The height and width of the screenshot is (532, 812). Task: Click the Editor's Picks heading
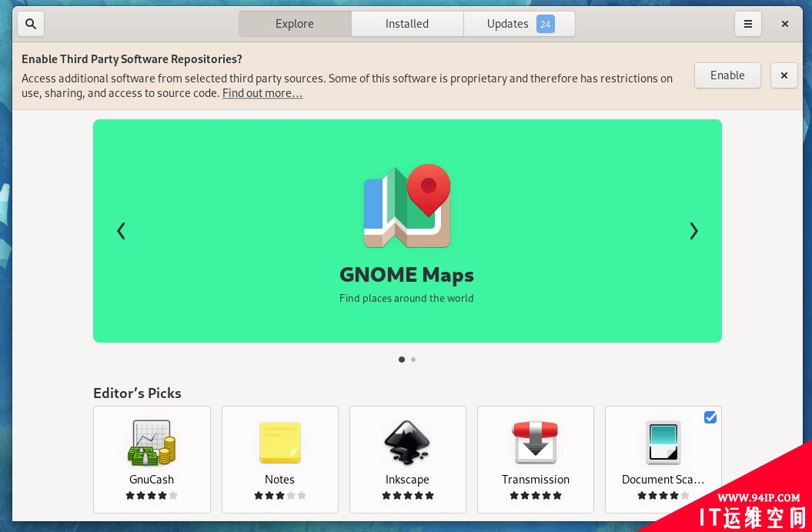(x=137, y=393)
